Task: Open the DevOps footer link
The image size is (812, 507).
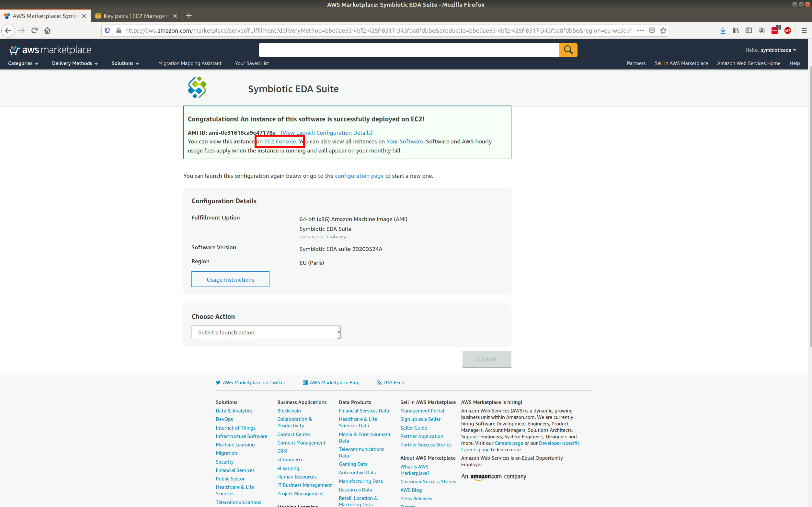Action: [224, 419]
